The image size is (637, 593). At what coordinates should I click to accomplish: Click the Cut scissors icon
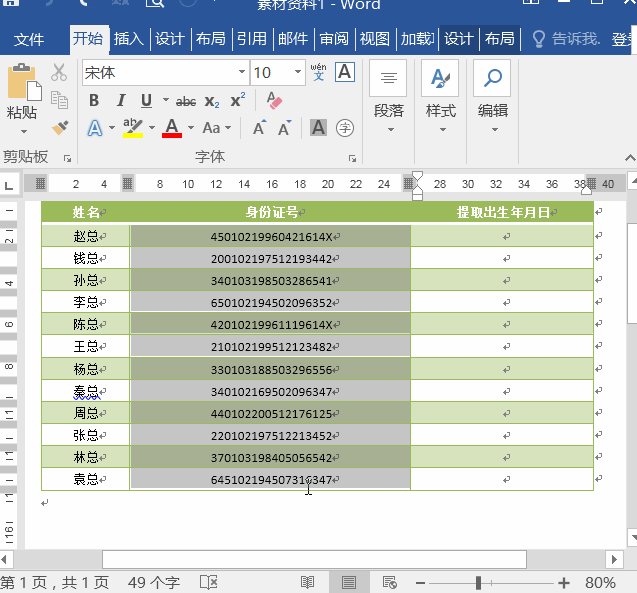[x=59, y=72]
